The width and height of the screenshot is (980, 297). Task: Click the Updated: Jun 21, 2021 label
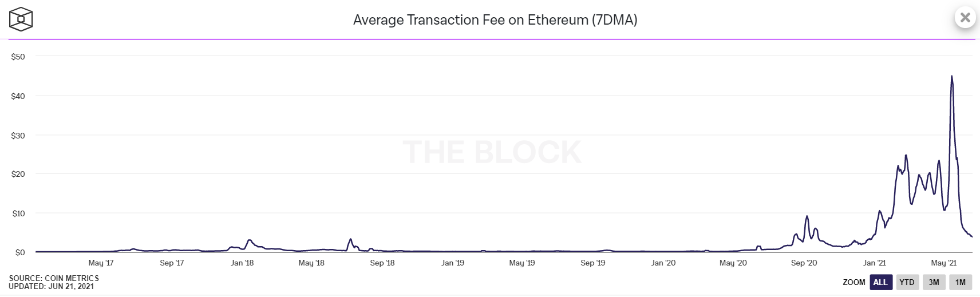click(x=51, y=286)
